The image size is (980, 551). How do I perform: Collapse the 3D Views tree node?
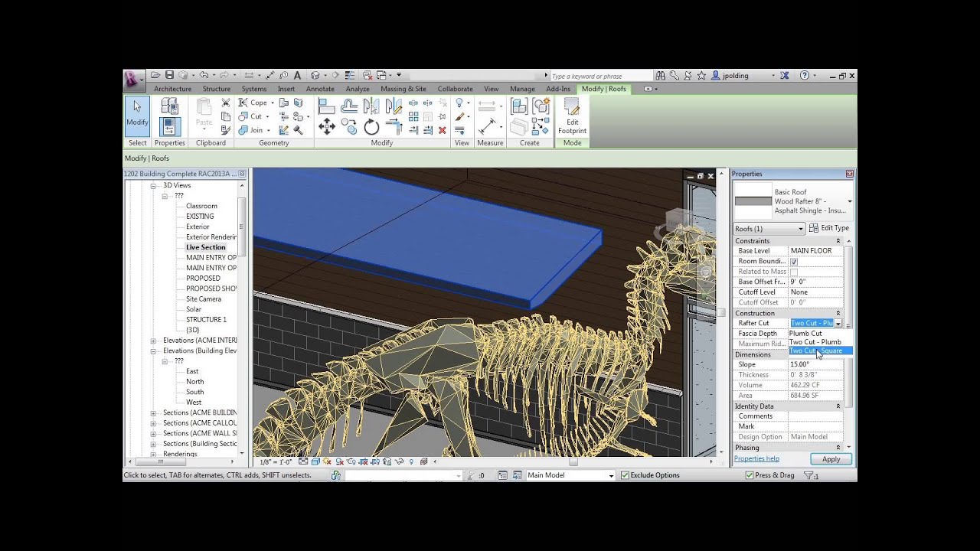point(153,186)
